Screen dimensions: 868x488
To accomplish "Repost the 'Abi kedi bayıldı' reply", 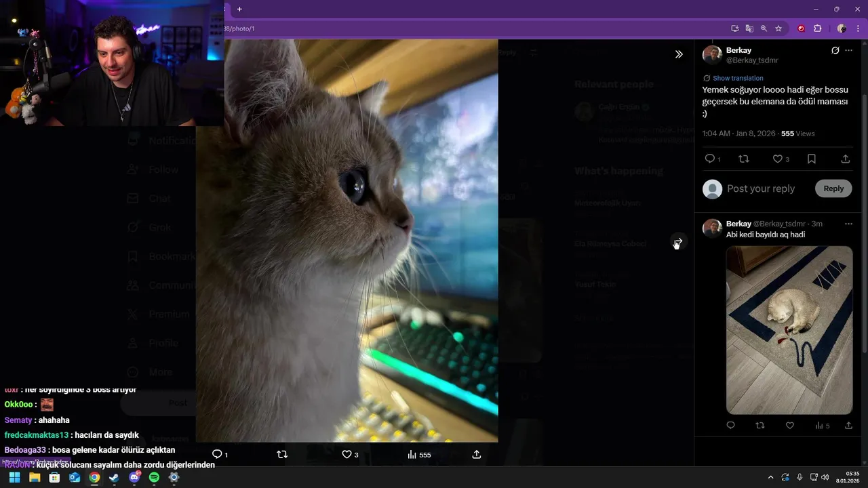I will [760, 426].
